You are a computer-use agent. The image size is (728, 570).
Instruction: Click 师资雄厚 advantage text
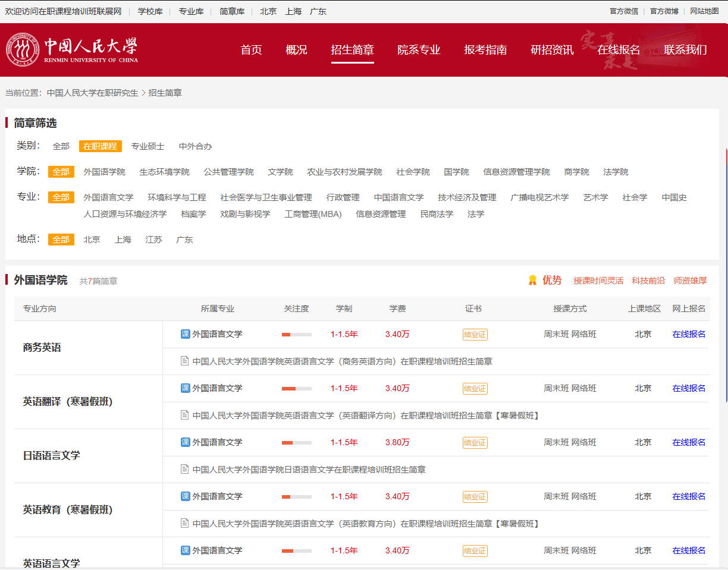[x=690, y=281]
